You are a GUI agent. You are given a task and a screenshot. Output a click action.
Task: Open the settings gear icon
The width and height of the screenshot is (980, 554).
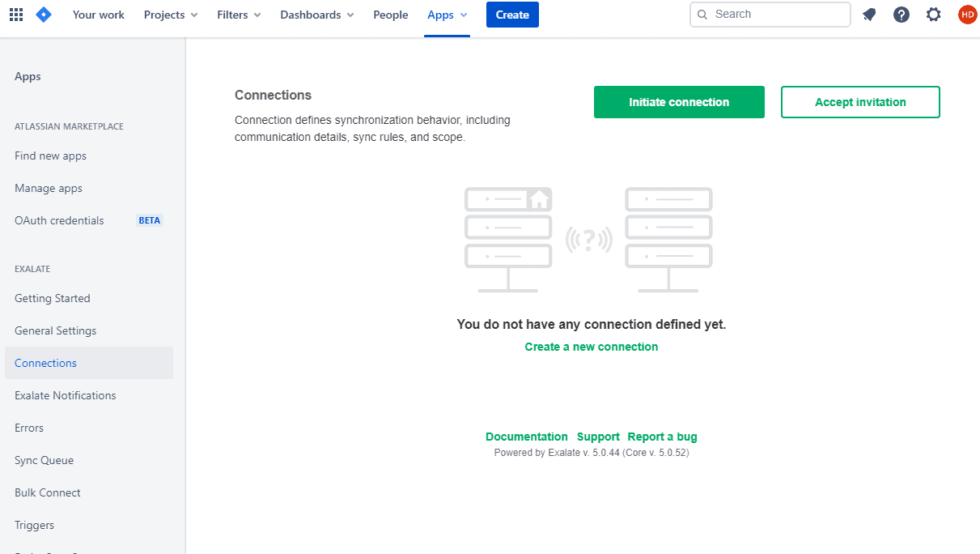tap(934, 15)
